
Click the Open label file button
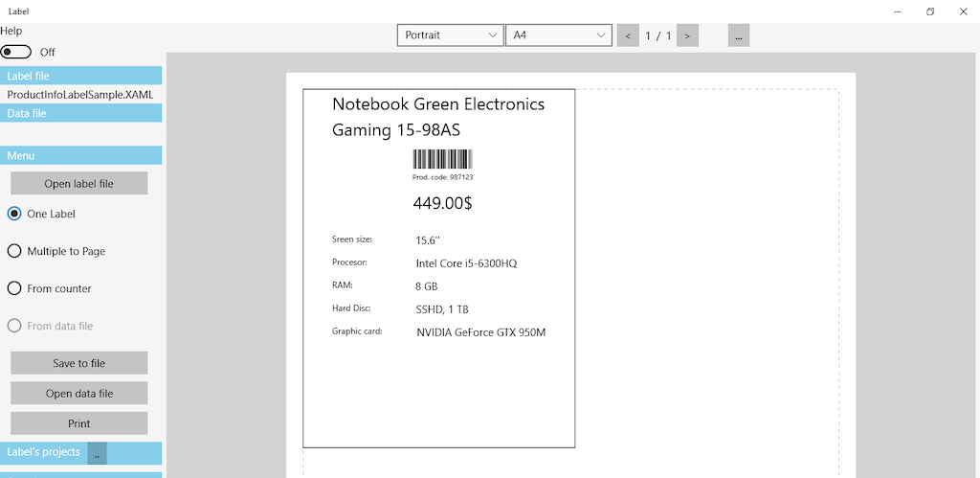[x=78, y=184]
